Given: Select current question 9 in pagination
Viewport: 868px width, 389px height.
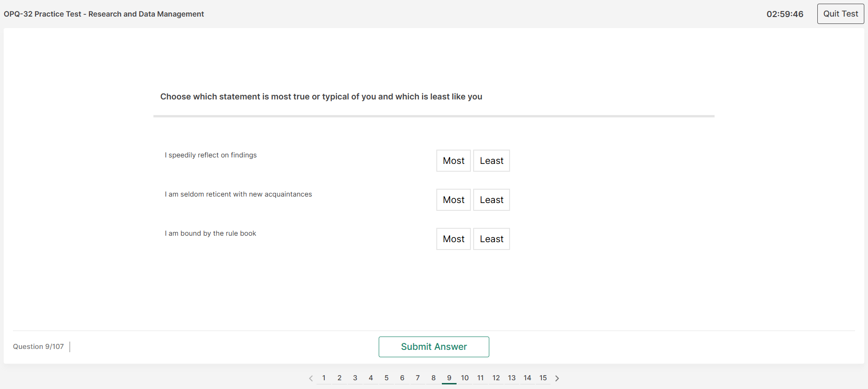Looking at the screenshot, I should click(449, 378).
